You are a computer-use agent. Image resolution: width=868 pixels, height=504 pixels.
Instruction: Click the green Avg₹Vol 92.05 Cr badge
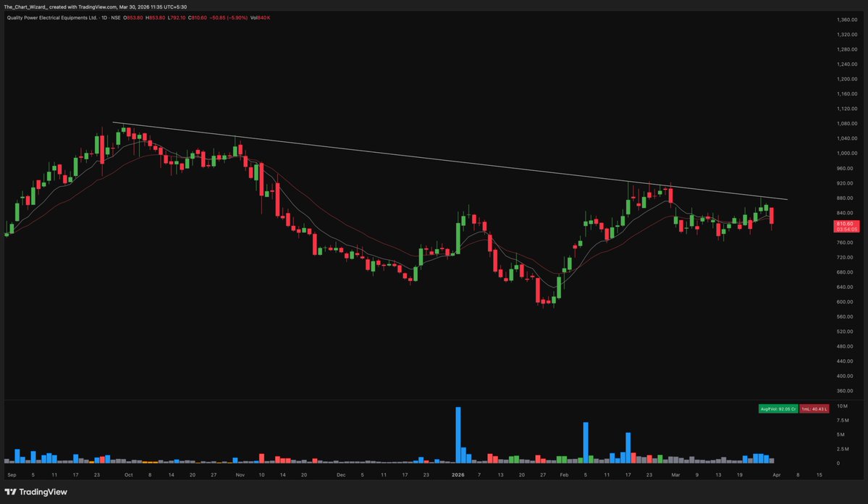coord(778,408)
